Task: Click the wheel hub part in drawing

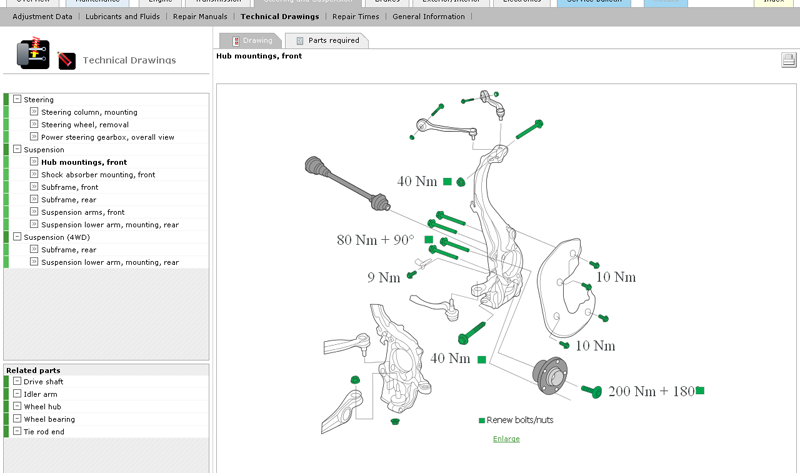Action: pos(550,376)
